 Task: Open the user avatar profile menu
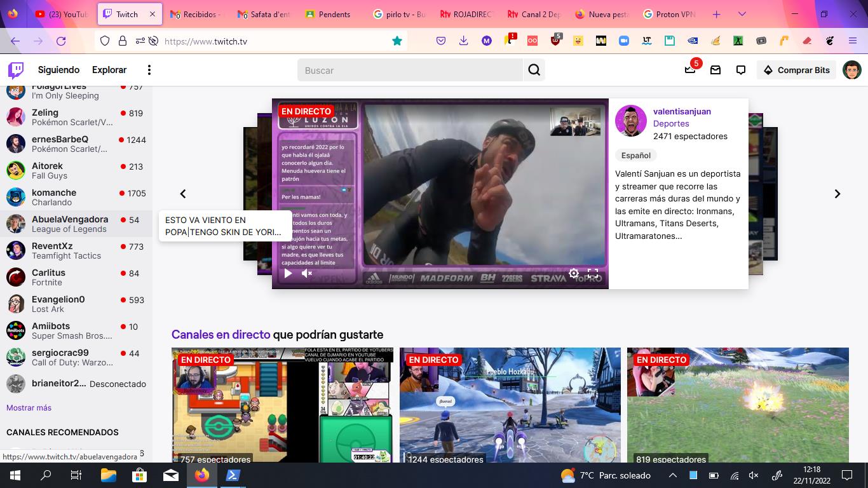coord(851,70)
